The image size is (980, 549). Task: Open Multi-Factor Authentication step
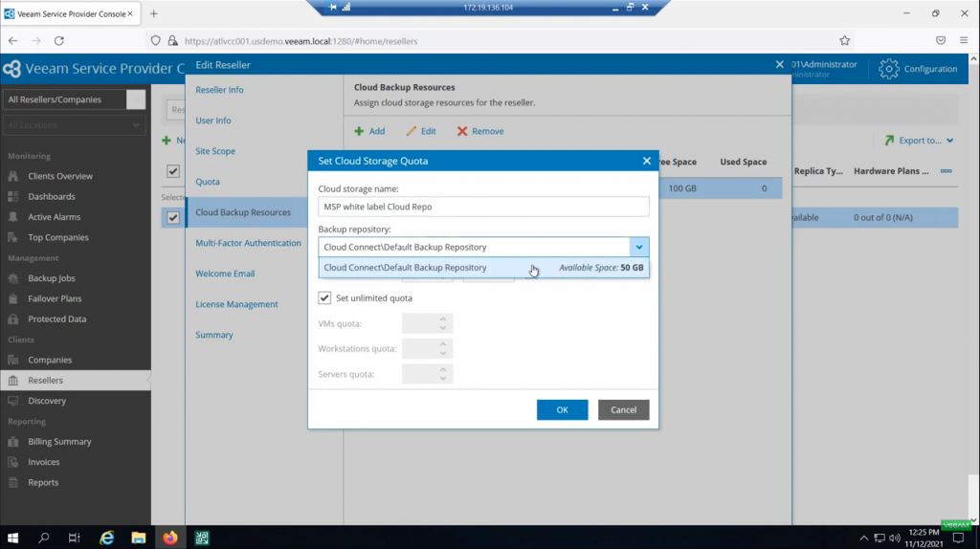(x=248, y=243)
